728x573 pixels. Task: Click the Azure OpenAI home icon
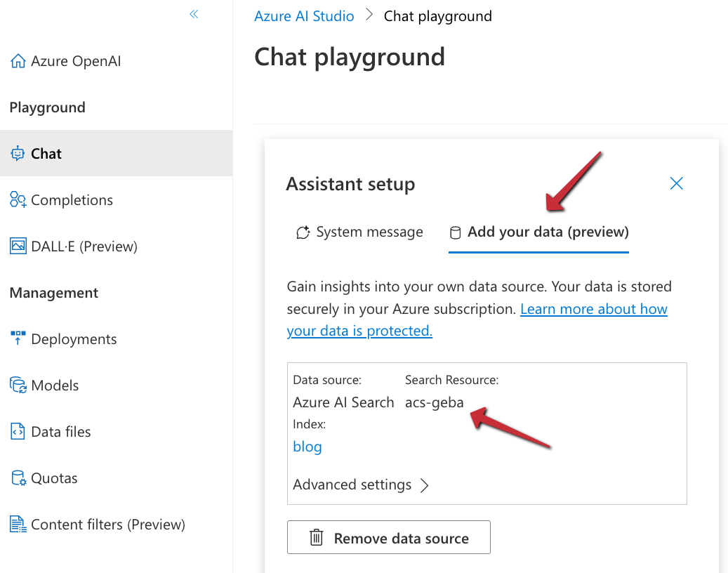coord(18,61)
